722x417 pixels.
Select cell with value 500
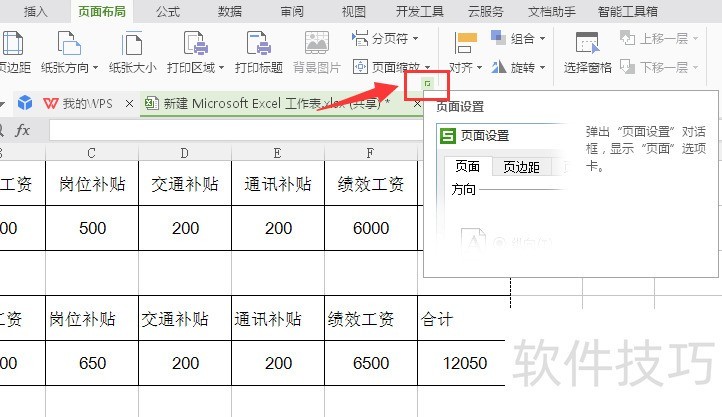(92, 228)
